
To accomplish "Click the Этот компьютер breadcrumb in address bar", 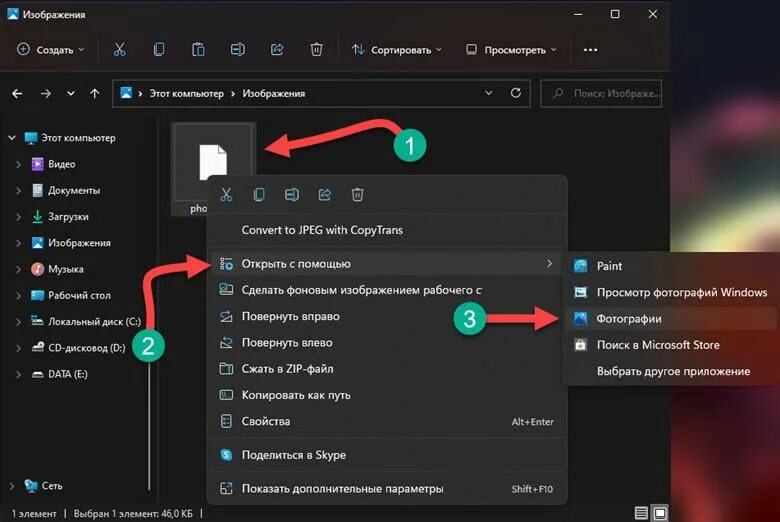I will pos(187,94).
